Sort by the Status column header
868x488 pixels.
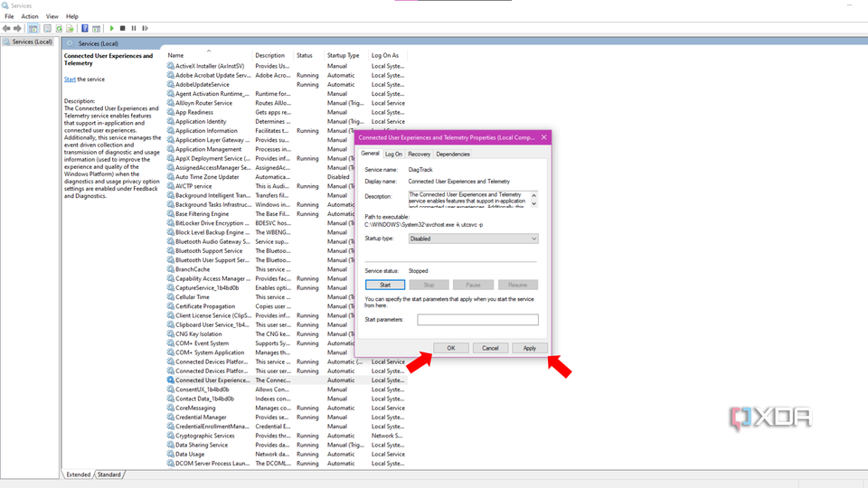[309, 55]
